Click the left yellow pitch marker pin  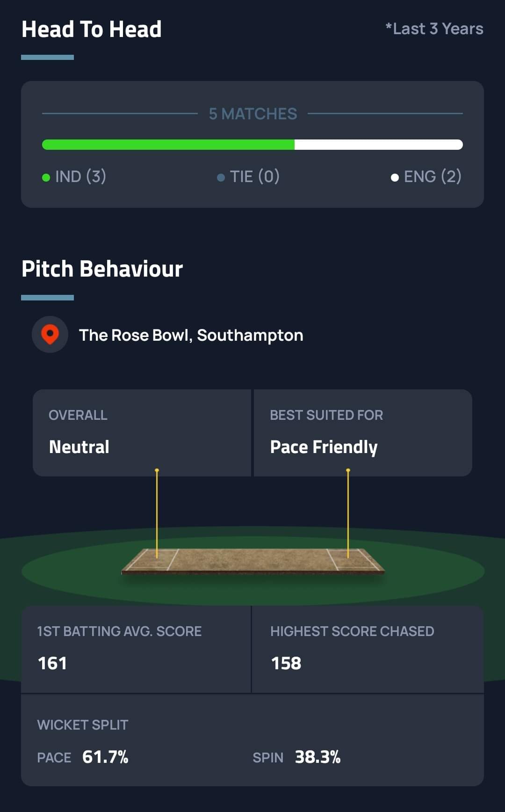157,512
